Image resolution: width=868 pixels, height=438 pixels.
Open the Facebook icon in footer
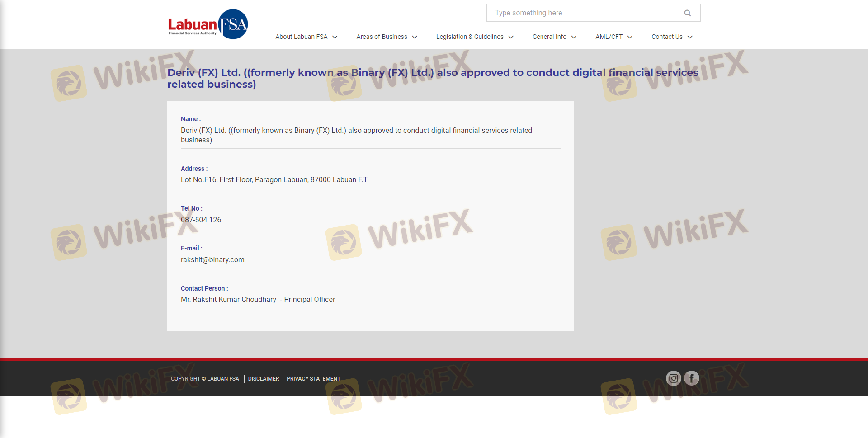(692, 378)
